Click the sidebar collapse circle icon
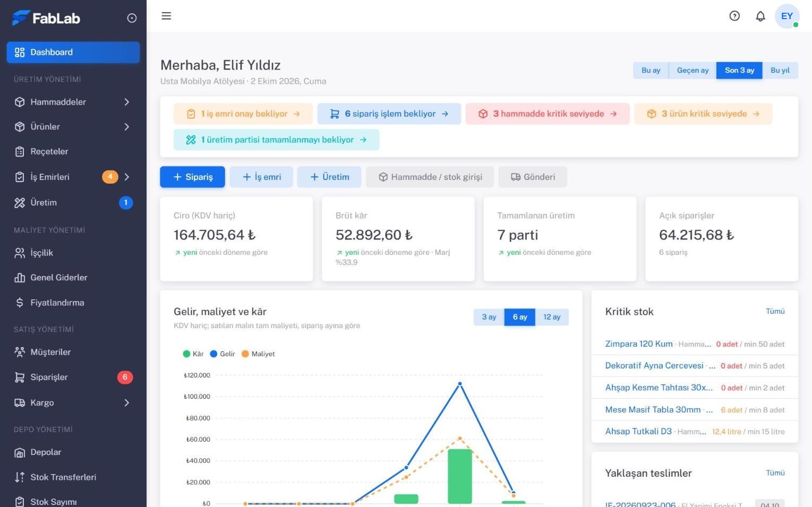This screenshot has height=507, width=812. point(132,18)
